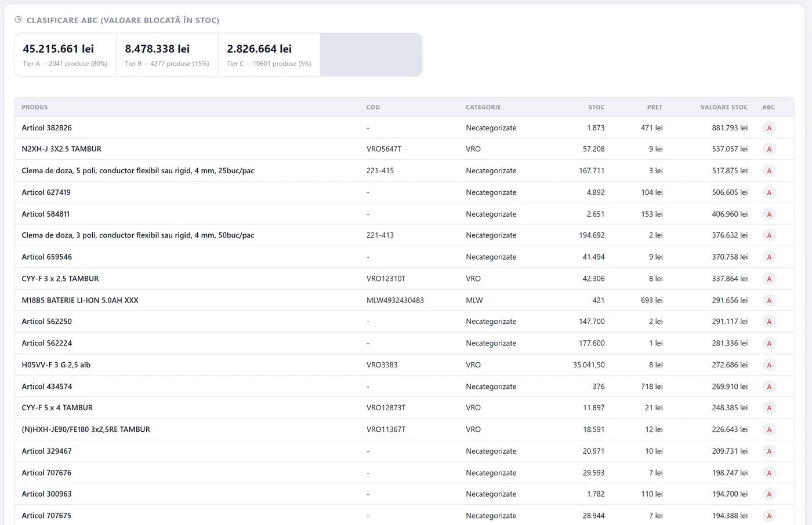Click product name Articol 562250
The height and width of the screenshot is (525, 812).
coord(47,322)
